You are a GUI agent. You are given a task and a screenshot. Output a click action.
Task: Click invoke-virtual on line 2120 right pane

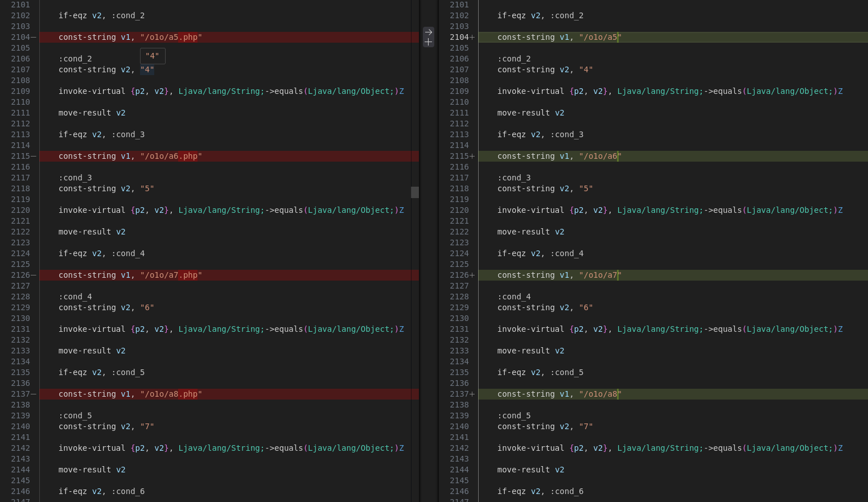[670, 210]
